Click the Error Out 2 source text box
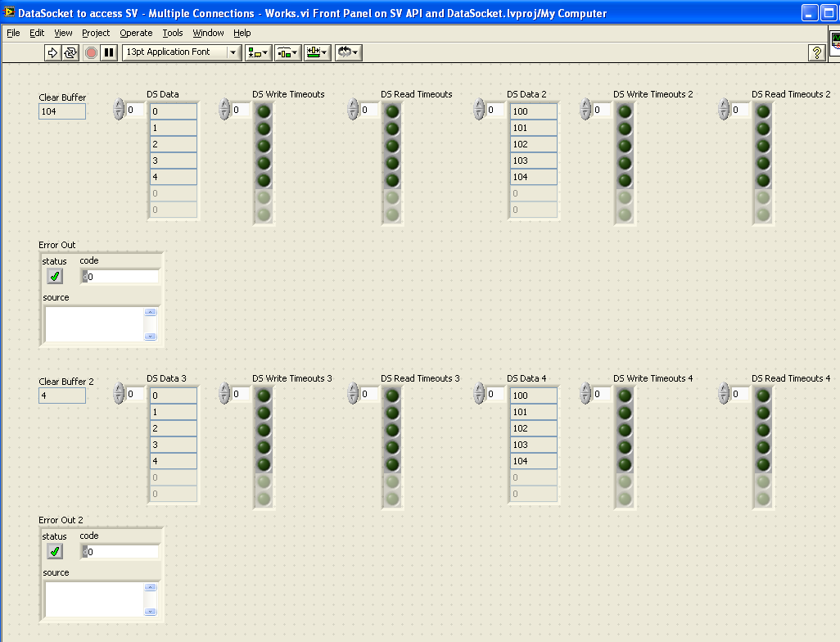840x642 pixels. click(x=94, y=599)
